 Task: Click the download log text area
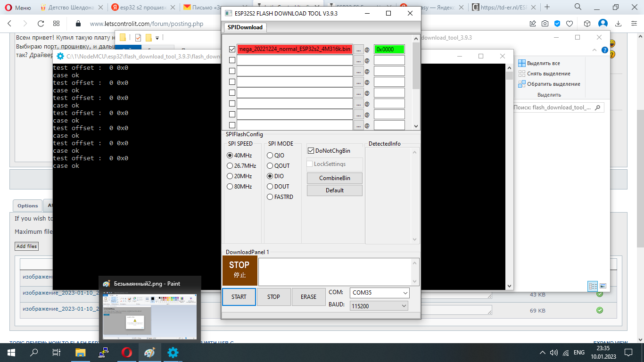click(335, 271)
